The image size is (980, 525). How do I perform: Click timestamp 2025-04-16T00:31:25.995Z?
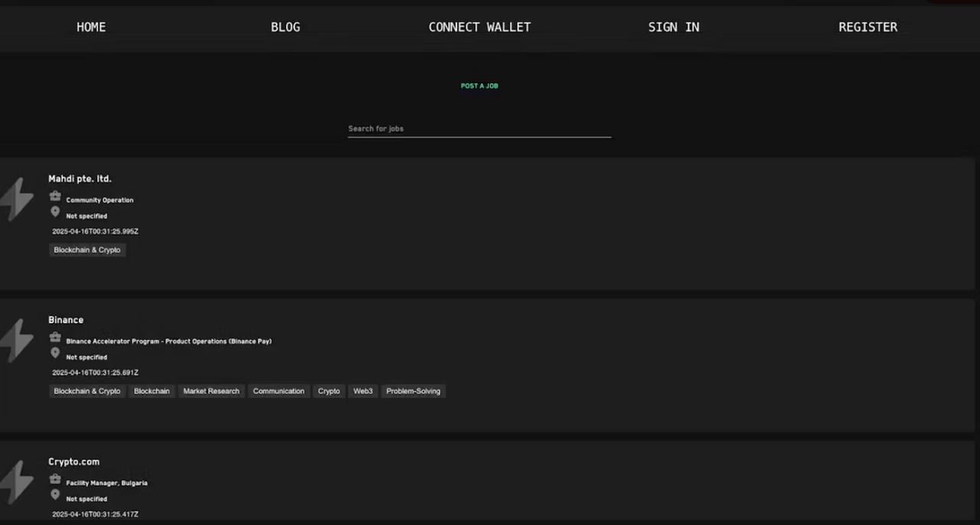coord(95,231)
